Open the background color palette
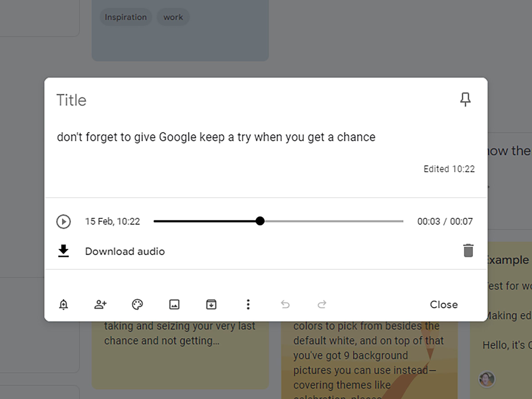 pyautogui.click(x=137, y=305)
